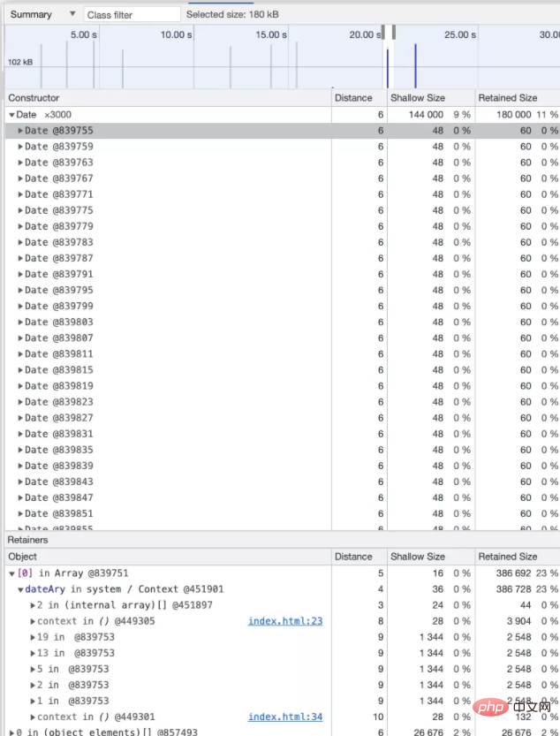Select the Date @839851 row
Screen dimensions: 560x736
click(282, 513)
